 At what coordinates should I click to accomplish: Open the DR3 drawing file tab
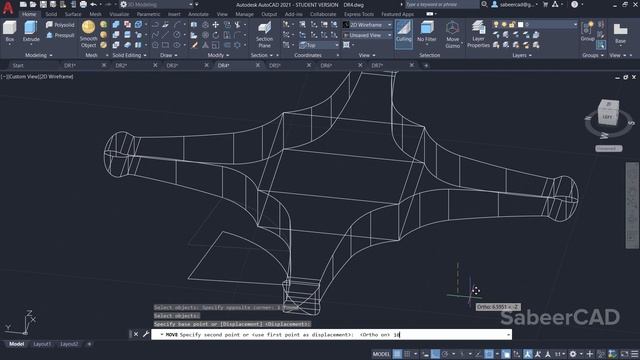(x=173, y=65)
